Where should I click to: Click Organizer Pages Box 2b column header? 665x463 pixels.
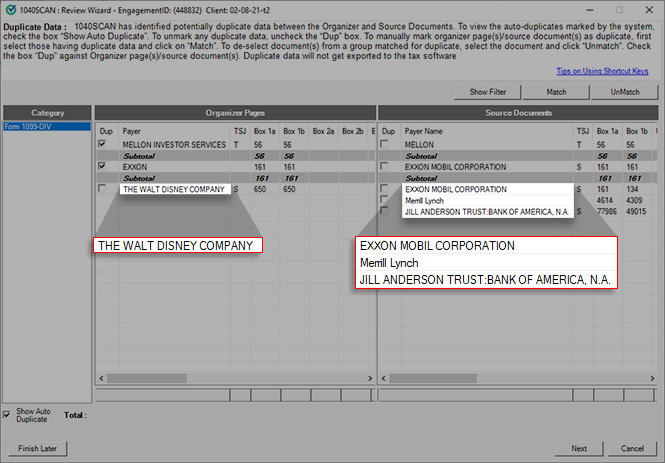353,131
